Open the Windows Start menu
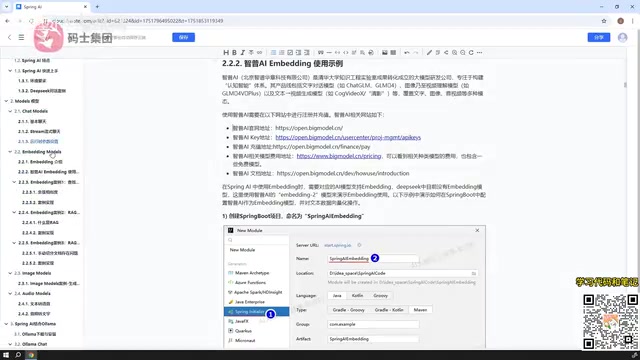The image size is (640, 360). pos(6,355)
